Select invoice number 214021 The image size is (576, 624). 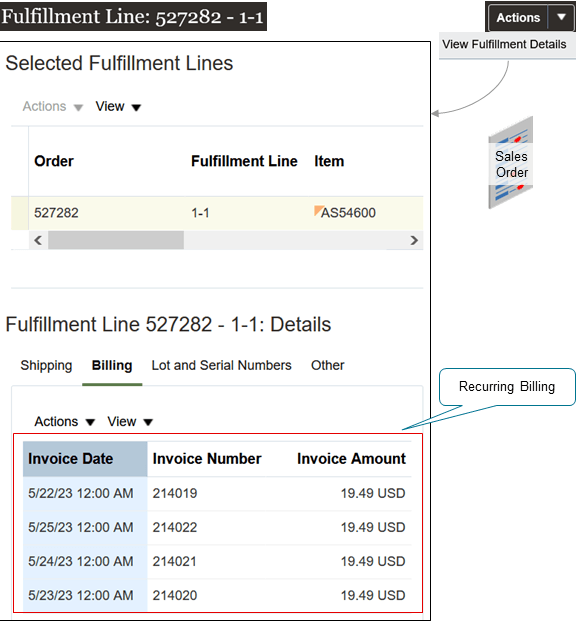tap(174, 562)
